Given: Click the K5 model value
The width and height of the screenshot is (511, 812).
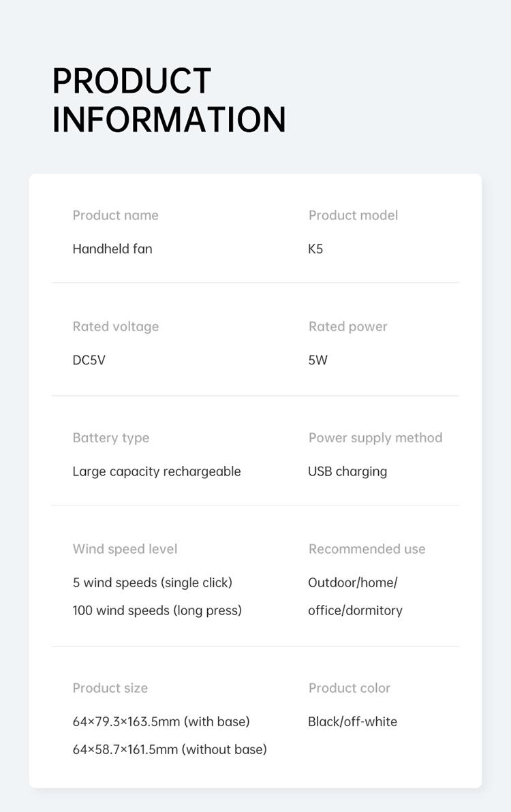Looking at the screenshot, I should point(315,249).
